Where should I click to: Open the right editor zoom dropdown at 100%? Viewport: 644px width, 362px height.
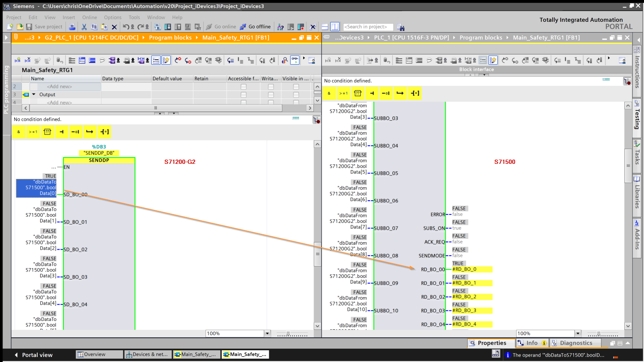[x=578, y=334]
